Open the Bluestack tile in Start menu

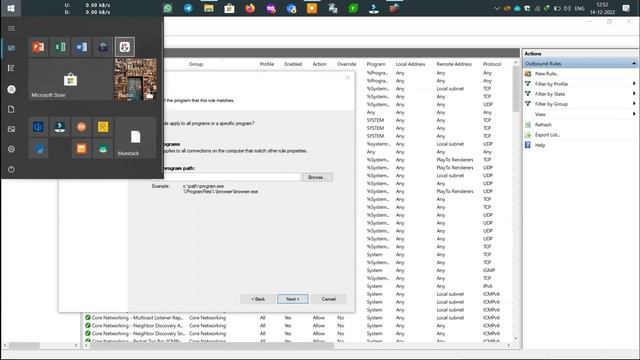point(136,138)
